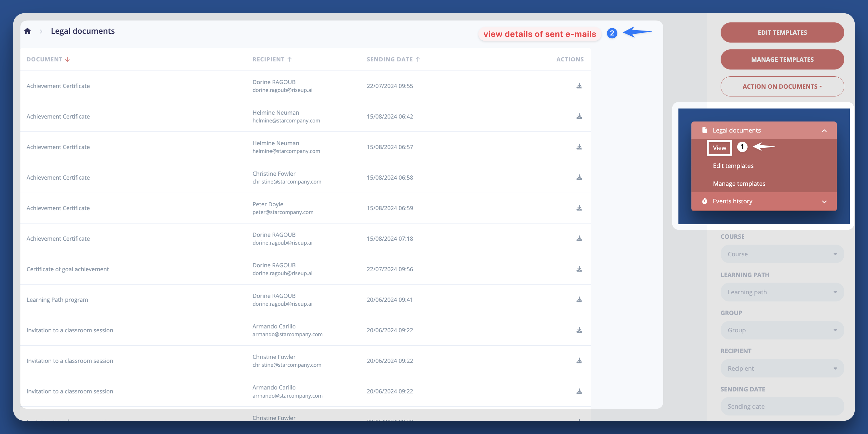This screenshot has width=868, height=434.
Task: Select View in the Legal documents menu
Action: [719, 148]
